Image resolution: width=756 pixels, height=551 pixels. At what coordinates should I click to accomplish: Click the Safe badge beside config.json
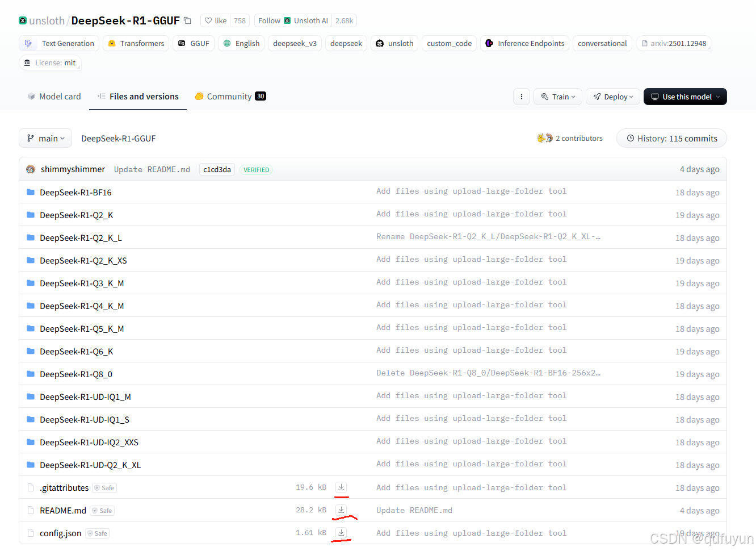point(97,533)
